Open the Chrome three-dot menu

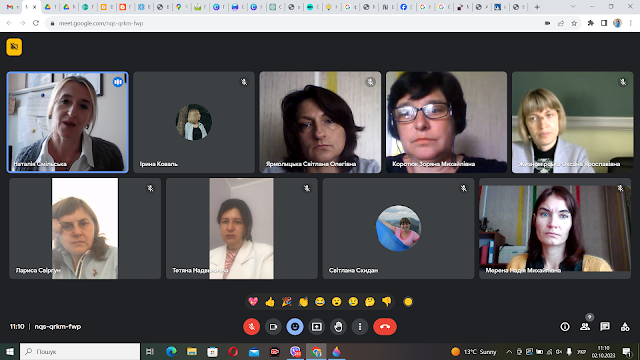(631, 23)
